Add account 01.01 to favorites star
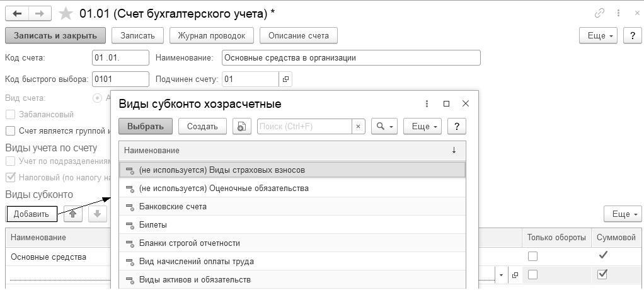The width and height of the screenshot is (644, 290). (65, 13)
